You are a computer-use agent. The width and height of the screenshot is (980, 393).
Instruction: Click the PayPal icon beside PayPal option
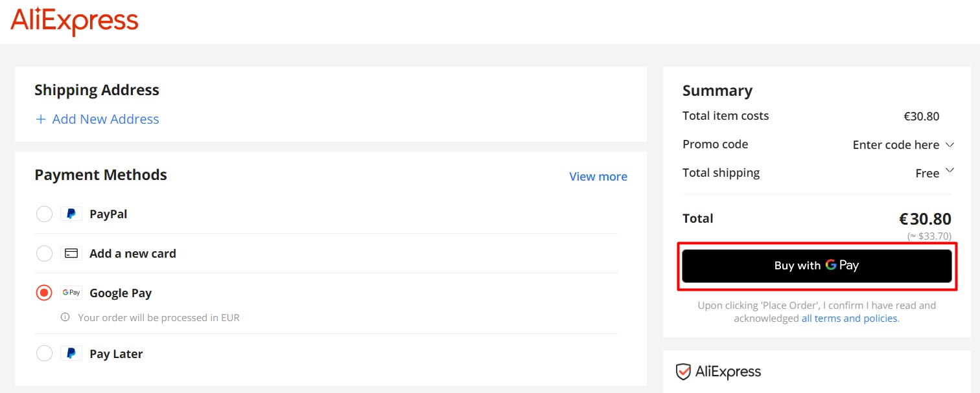click(71, 213)
